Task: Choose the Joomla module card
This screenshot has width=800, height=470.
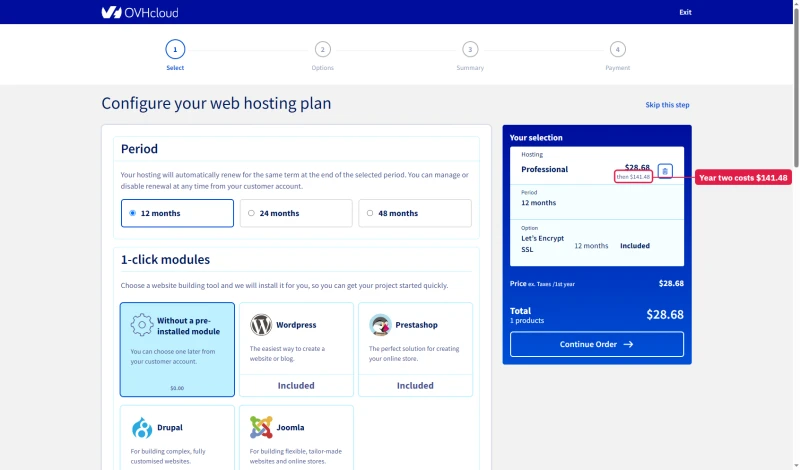Action: click(296, 438)
